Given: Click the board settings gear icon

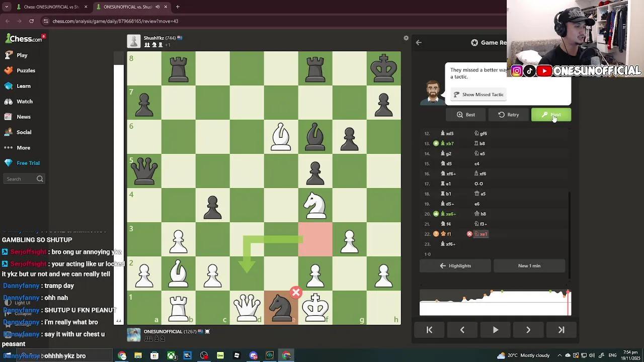Looking at the screenshot, I should pyautogui.click(x=406, y=38).
